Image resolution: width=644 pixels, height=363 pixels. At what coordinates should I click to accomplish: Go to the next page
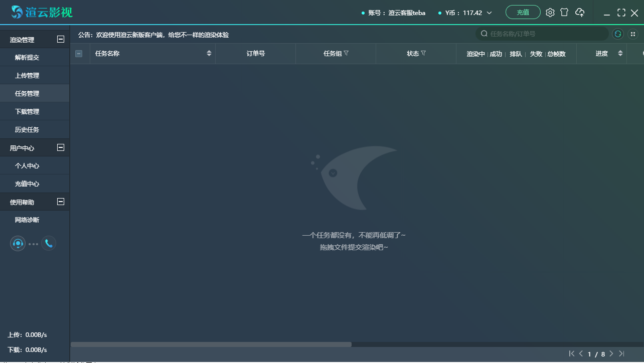pos(611,353)
